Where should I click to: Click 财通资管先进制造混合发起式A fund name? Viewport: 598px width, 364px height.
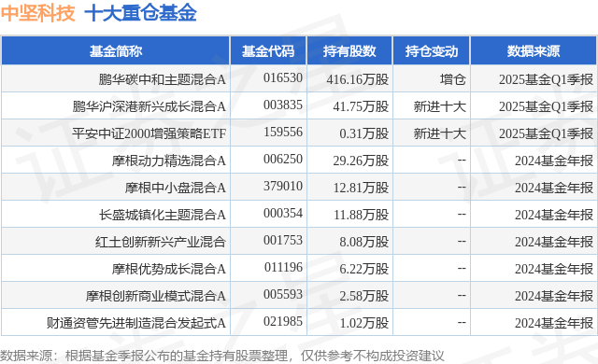136,323
